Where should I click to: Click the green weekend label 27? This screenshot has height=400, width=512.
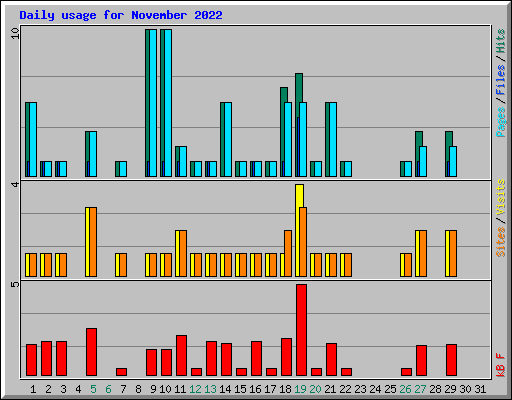click(420, 389)
